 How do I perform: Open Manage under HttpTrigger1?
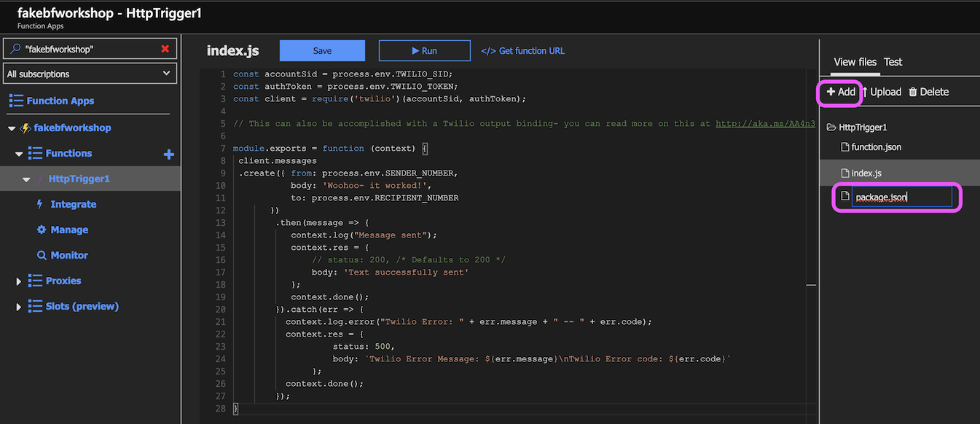point(69,229)
